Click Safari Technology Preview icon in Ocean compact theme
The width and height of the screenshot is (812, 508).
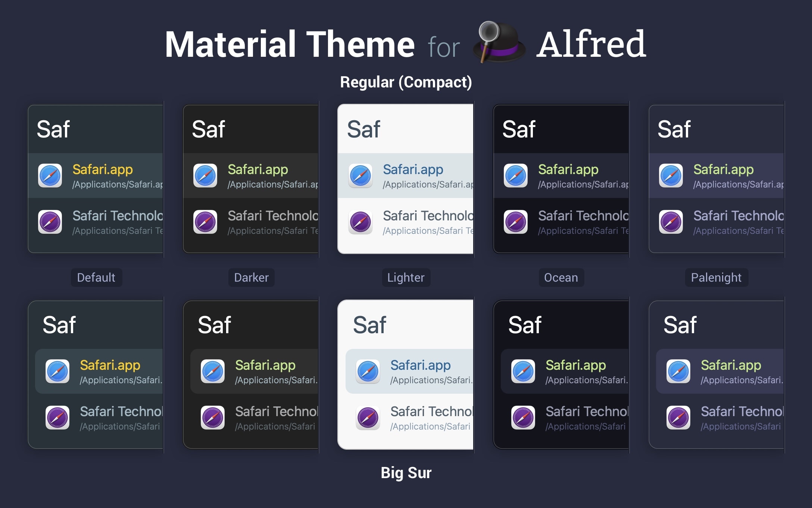pos(516,222)
